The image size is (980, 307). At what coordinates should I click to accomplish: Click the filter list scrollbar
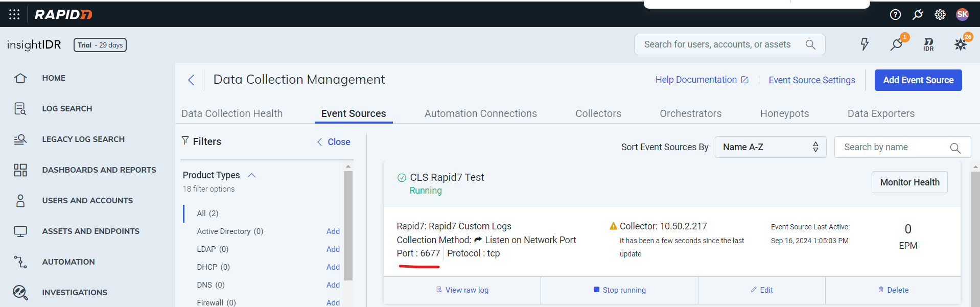coord(348,226)
